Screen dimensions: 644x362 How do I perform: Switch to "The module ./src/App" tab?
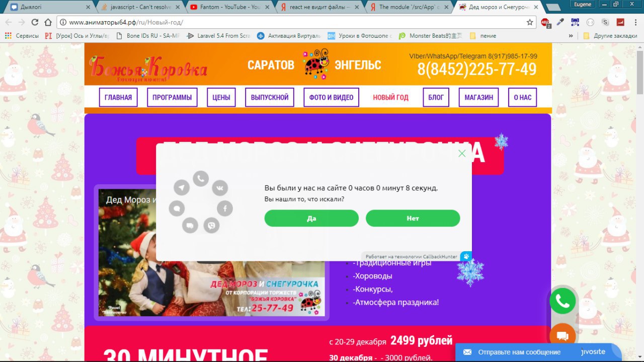point(409,7)
